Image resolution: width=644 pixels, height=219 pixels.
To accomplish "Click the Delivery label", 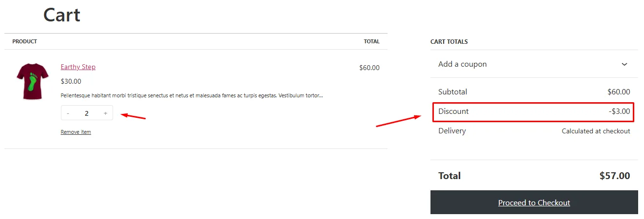I will 452,131.
